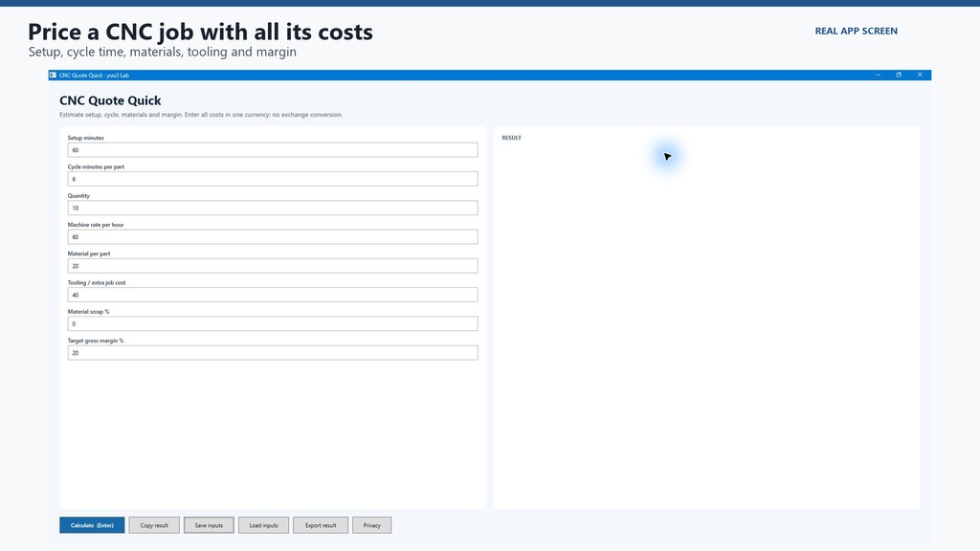The width and height of the screenshot is (980, 551).
Task: Select the Tooling / extra job cost field
Action: 273,295
